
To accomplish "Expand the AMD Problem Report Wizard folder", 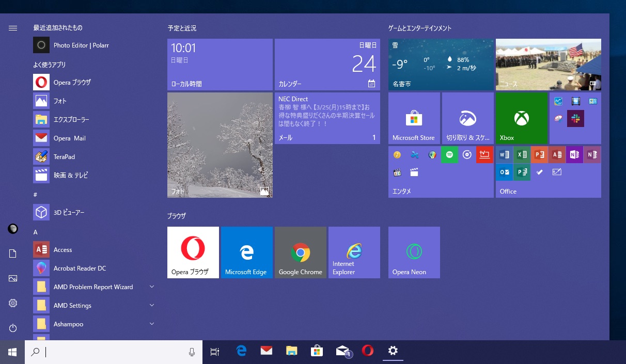I will pyautogui.click(x=94, y=287).
